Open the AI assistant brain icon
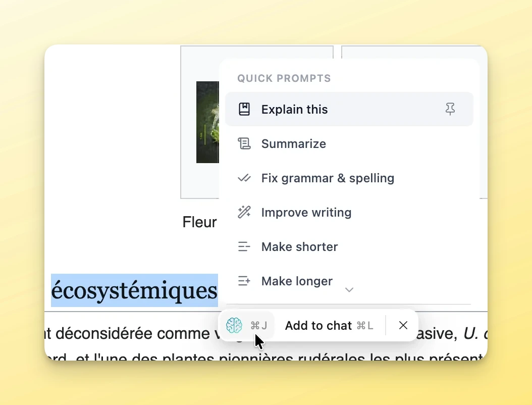This screenshot has width=532, height=405. (x=234, y=325)
